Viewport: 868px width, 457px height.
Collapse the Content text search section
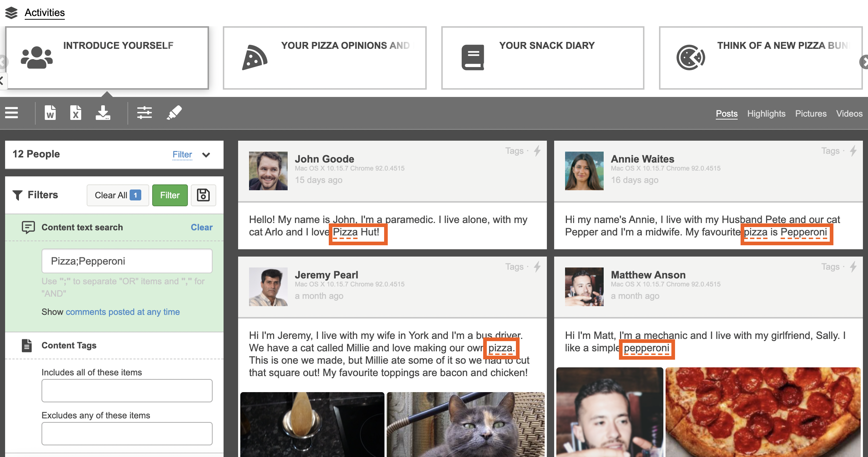(82, 227)
